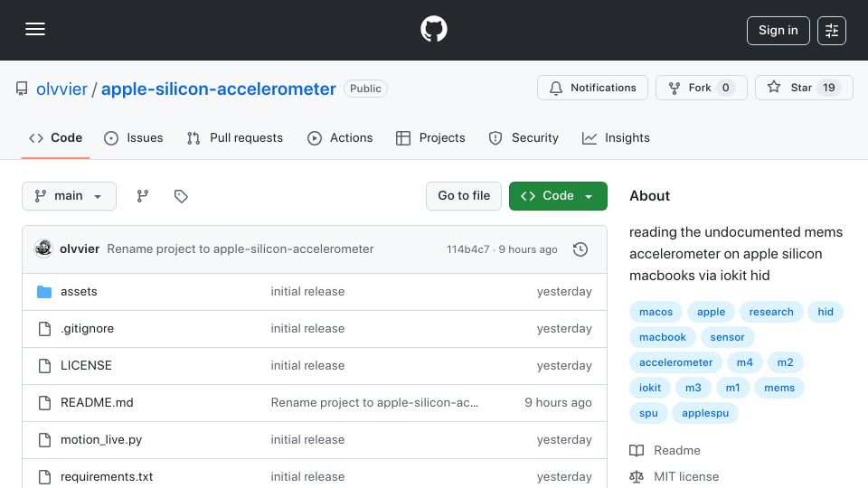
Task: Open the Insights tab
Action: pyautogui.click(x=616, y=137)
